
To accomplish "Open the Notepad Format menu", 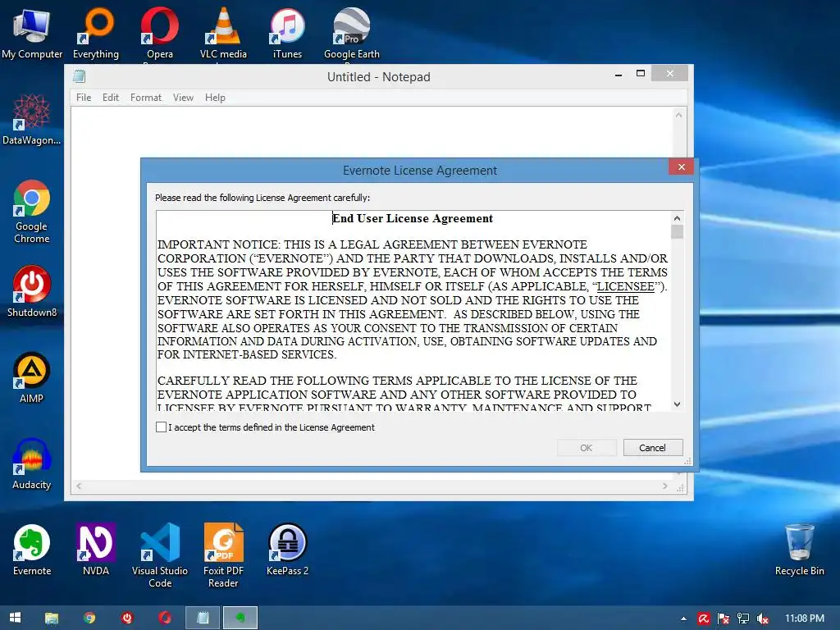I will [146, 98].
